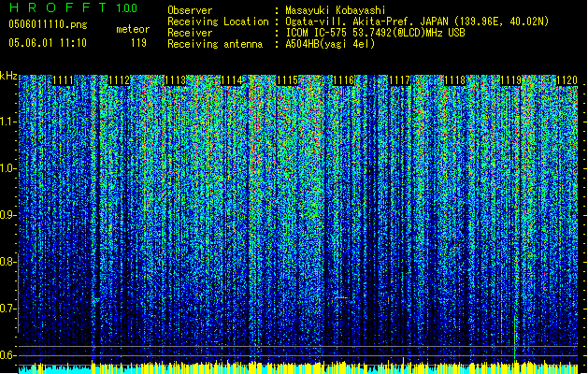The width and height of the screenshot is (588, 374).
Task: Click the kHz axis unit label
Action: pos(8,76)
